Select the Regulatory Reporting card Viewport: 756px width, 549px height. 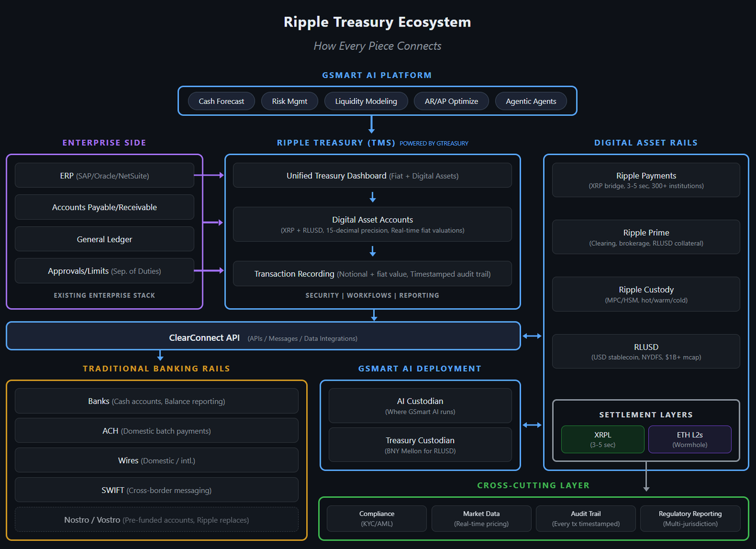click(690, 518)
